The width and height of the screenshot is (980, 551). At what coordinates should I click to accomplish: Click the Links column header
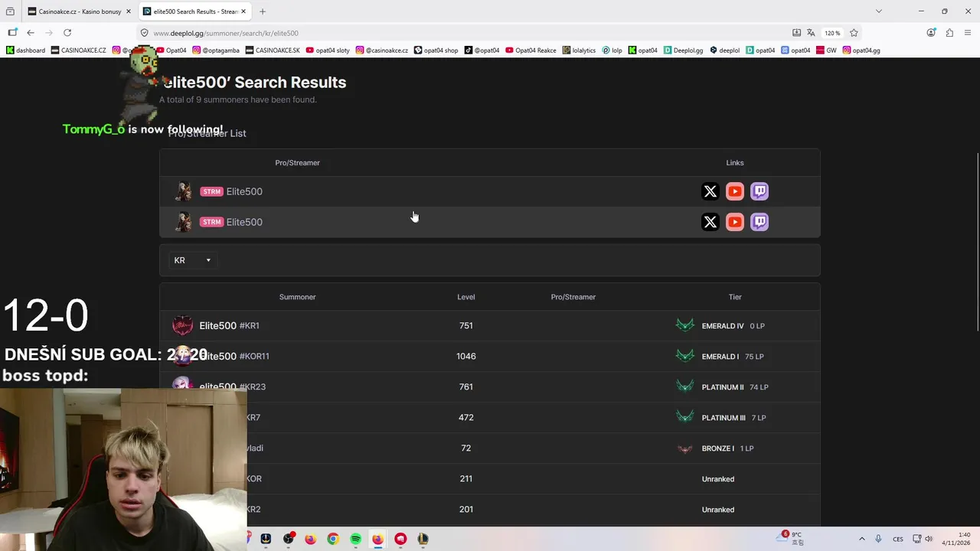point(735,163)
